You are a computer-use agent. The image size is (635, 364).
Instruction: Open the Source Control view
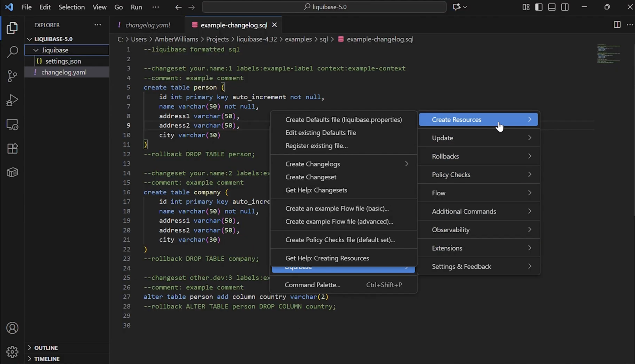(x=12, y=76)
